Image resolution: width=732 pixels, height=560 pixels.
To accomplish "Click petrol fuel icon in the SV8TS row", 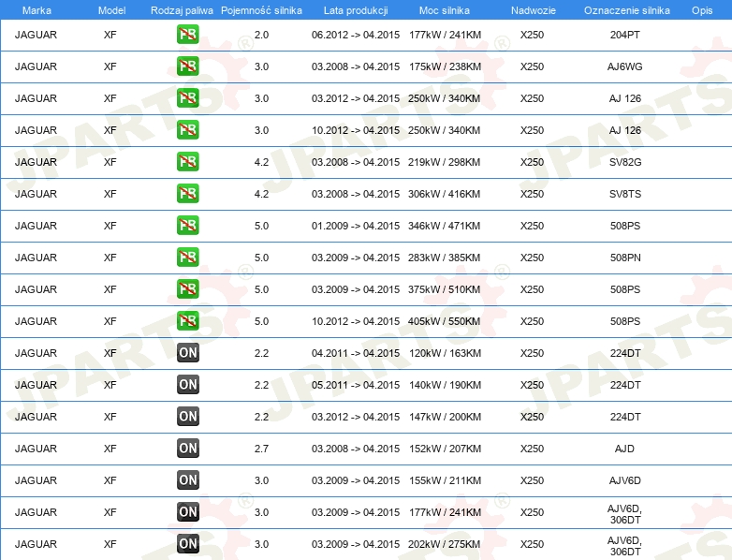I will click(187, 193).
